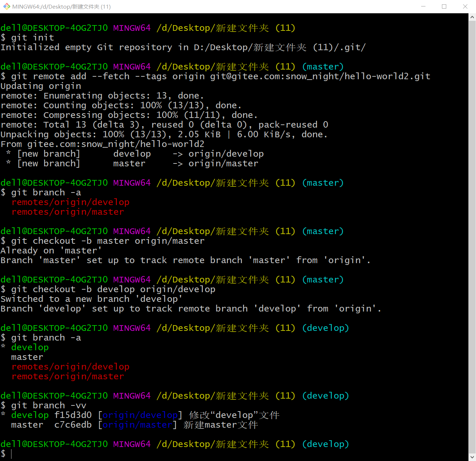Minimize the MINGW64 terminal window
Viewport: 476px width, 461px height.
pos(424,6)
